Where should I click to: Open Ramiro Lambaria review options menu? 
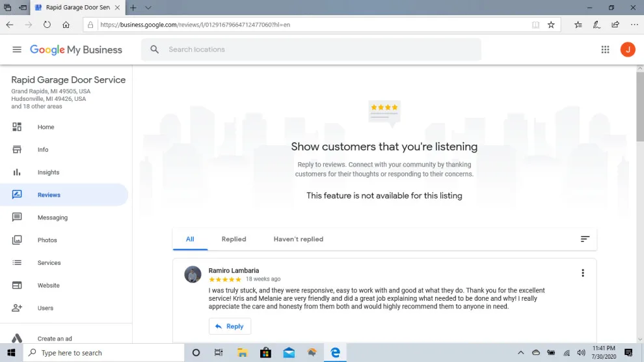pos(582,273)
